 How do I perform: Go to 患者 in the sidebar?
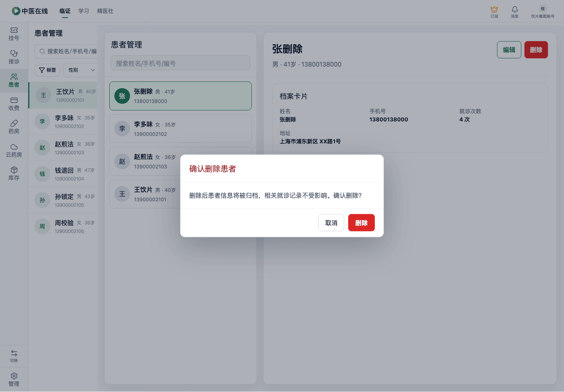point(14,81)
